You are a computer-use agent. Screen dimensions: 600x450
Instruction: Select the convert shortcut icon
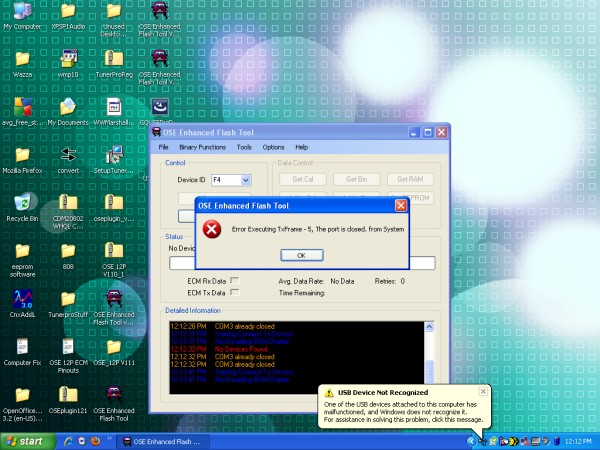tap(68, 161)
